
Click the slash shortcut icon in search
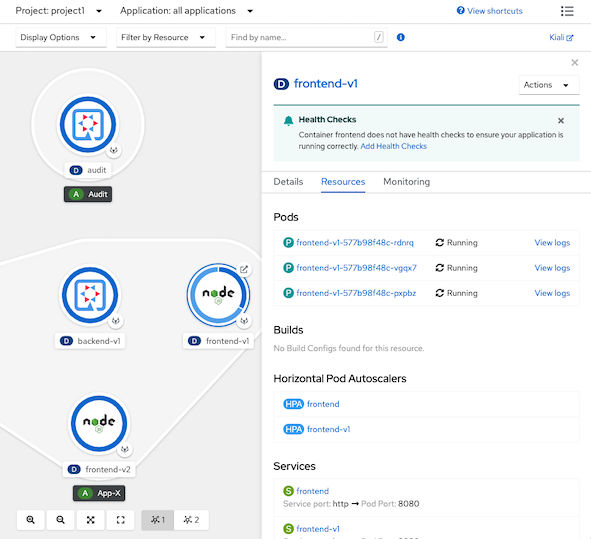tap(379, 37)
